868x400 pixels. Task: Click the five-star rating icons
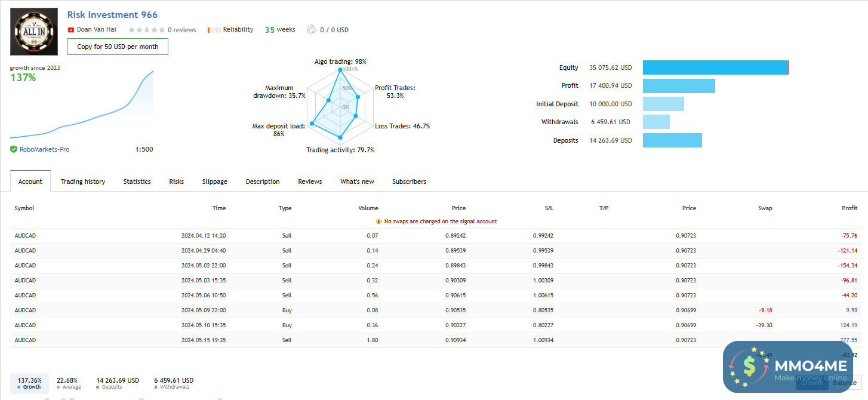tap(146, 30)
